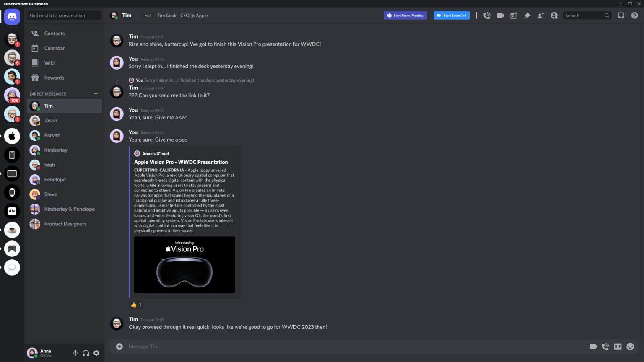Click the Message Tim input field

click(293, 346)
